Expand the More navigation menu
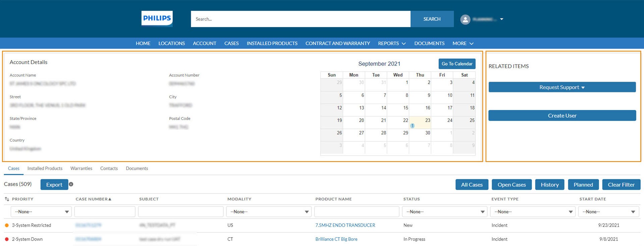This screenshot has height=246, width=644. (463, 43)
